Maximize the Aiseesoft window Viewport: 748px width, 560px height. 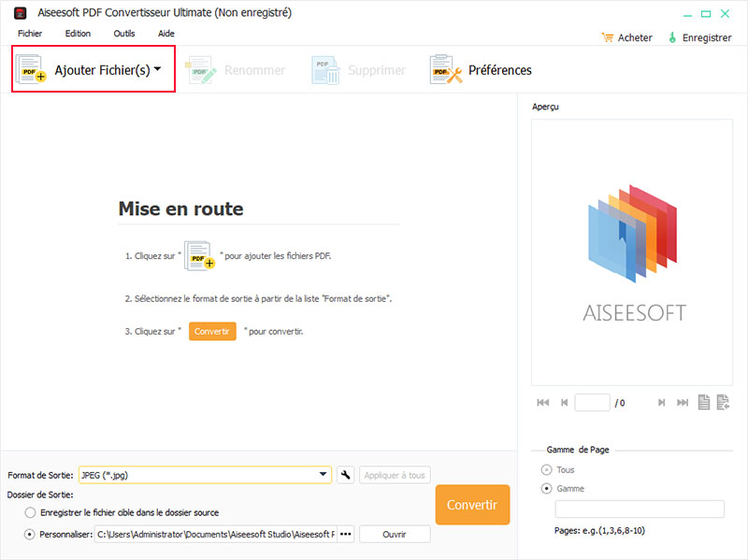tap(706, 14)
